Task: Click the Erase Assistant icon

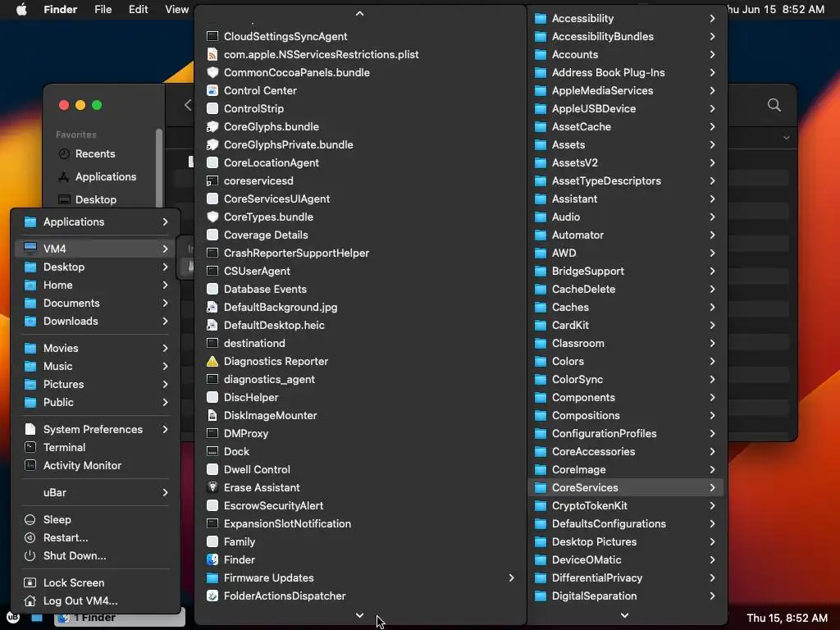Action: pyautogui.click(x=212, y=487)
